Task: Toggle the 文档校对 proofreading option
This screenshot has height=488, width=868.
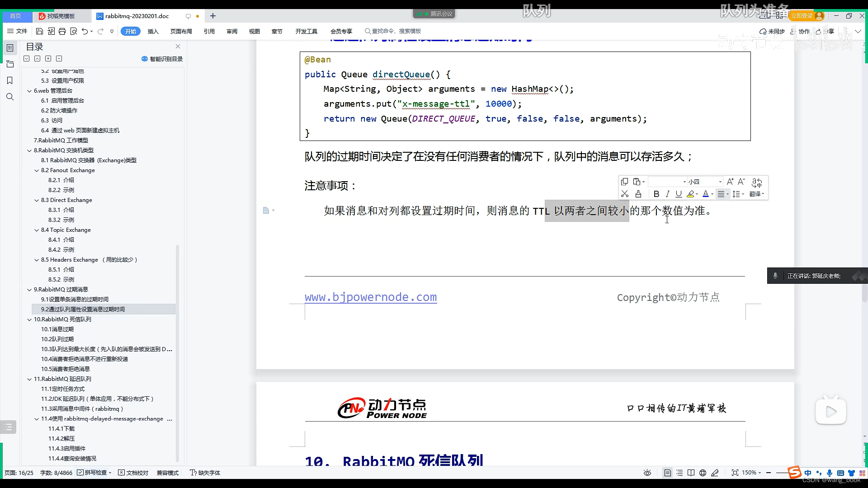Action: [x=133, y=473]
